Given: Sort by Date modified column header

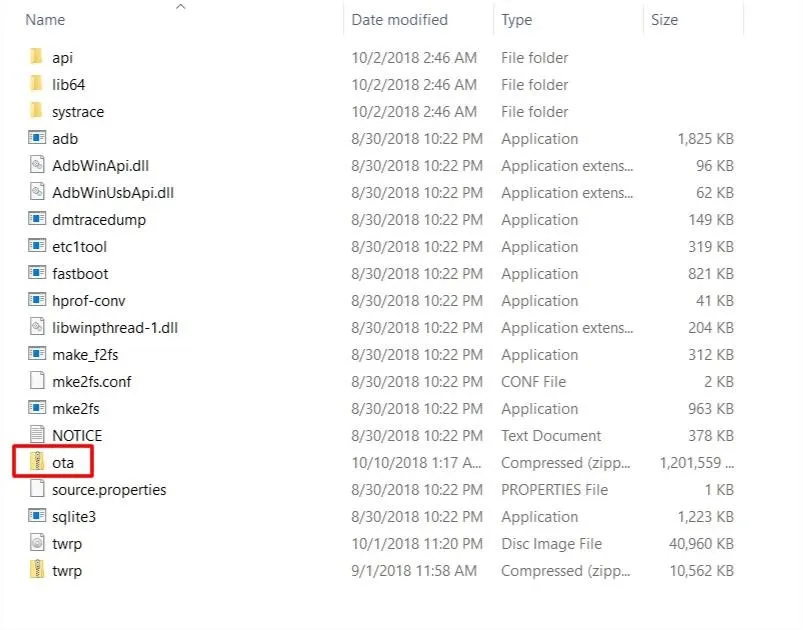Looking at the screenshot, I should tap(399, 20).
